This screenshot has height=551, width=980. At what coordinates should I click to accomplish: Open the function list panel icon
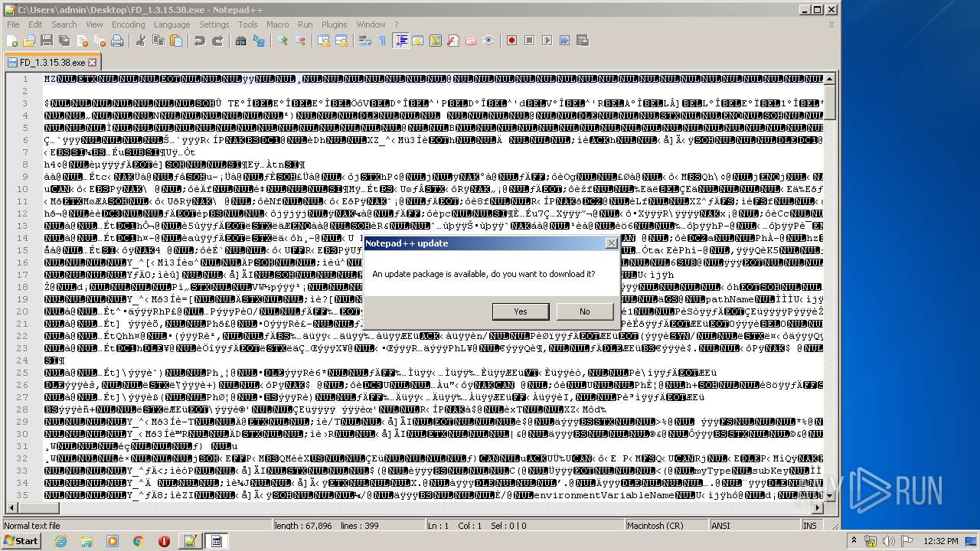tap(452, 41)
